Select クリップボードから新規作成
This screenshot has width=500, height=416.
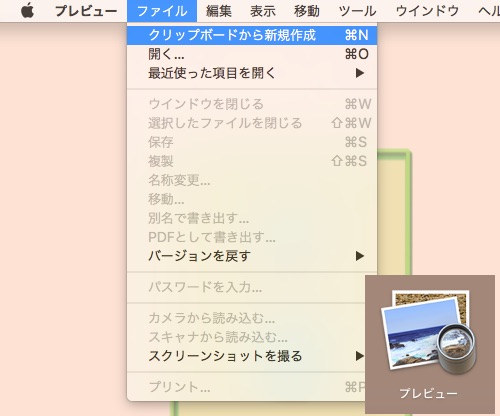coord(252,35)
